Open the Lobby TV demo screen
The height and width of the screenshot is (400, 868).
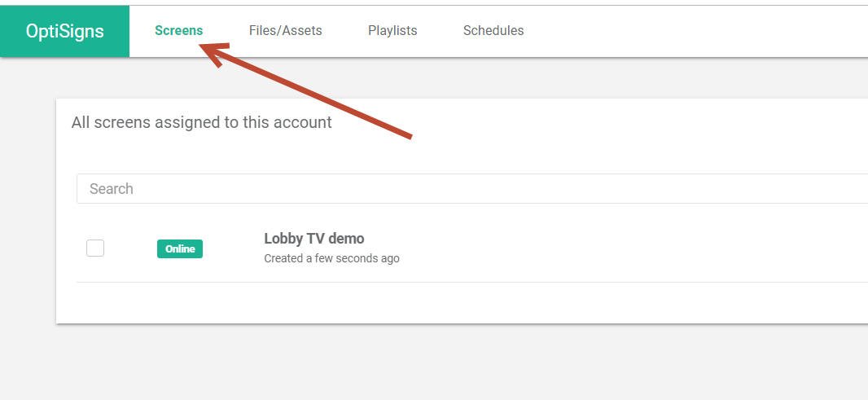[313, 238]
